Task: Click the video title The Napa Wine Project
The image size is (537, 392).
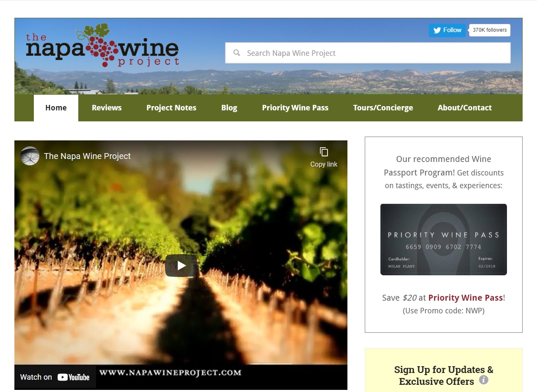Action: click(87, 156)
